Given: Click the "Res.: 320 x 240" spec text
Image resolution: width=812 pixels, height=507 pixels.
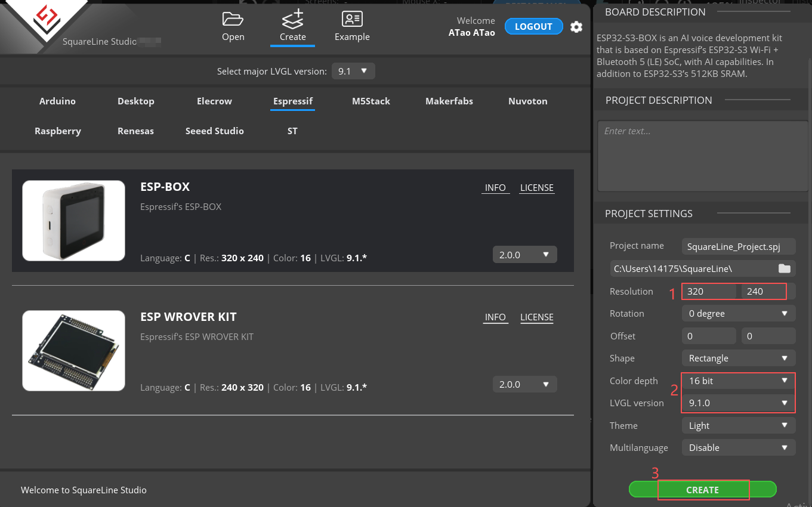Looking at the screenshot, I should click(x=230, y=258).
